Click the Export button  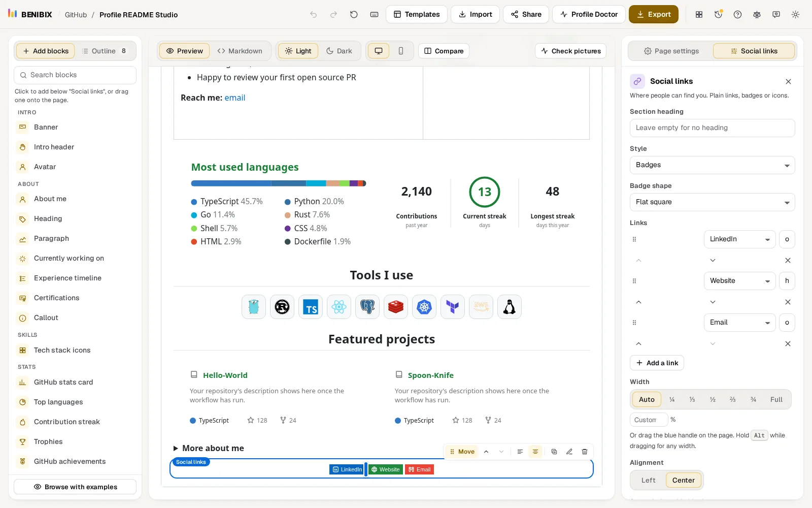pos(654,14)
